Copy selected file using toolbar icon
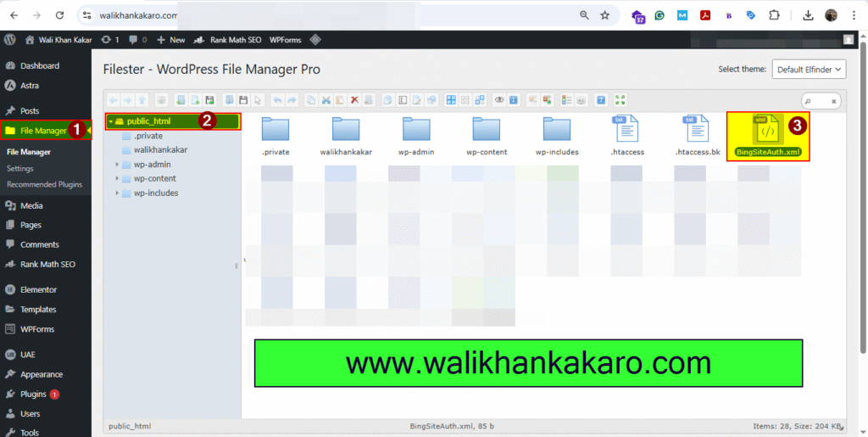868x437 pixels. (x=311, y=100)
